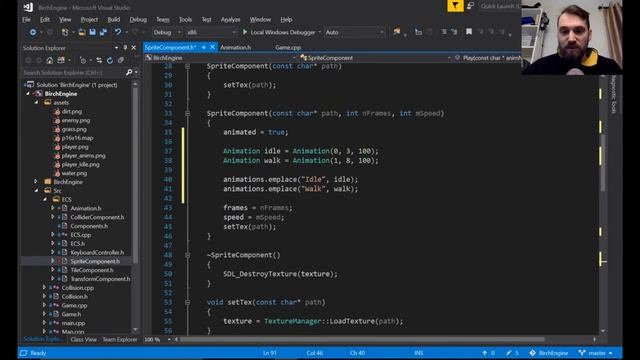Click the comment-out selected lines icon
This screenshot has height=360, width=640.
[444, 32]
